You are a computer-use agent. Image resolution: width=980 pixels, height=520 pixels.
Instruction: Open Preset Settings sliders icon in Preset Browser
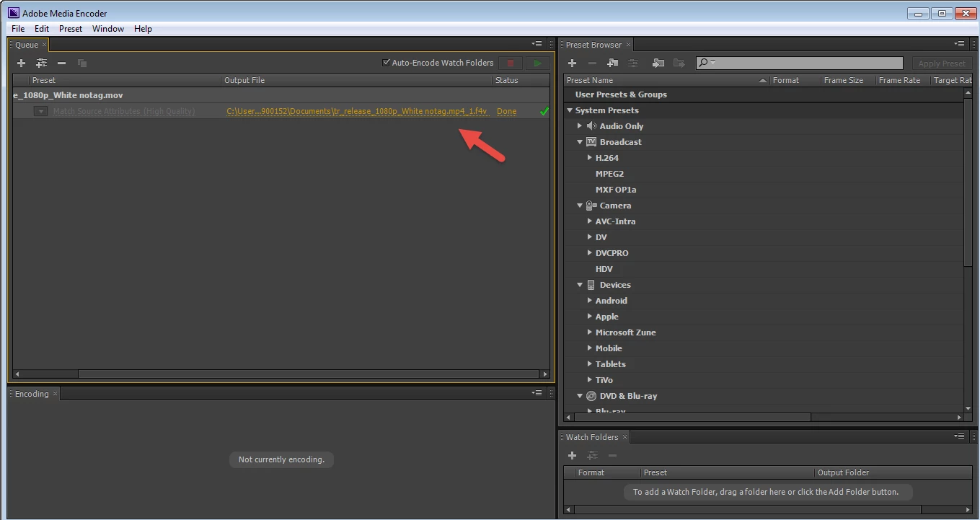click(x=633, y=63)
